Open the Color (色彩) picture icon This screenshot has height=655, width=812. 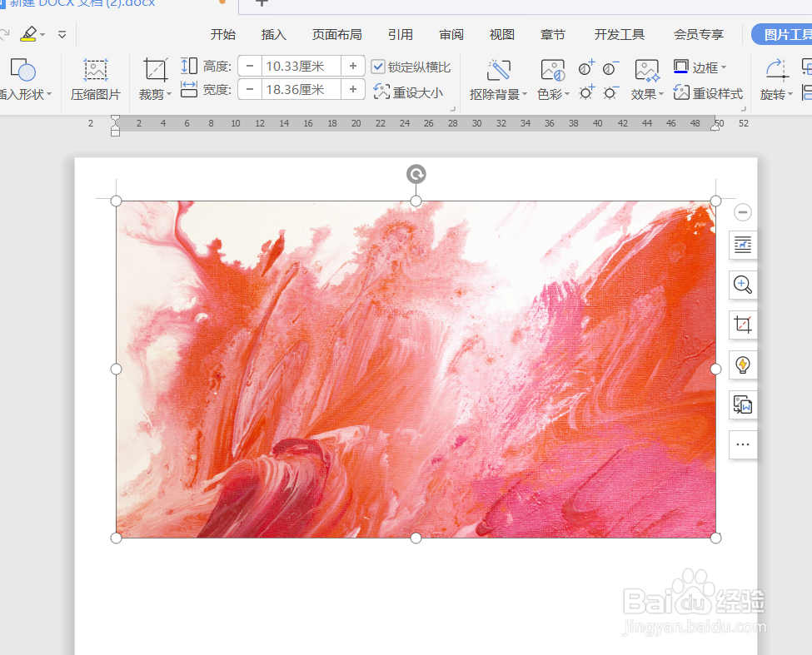pos(552,70)
